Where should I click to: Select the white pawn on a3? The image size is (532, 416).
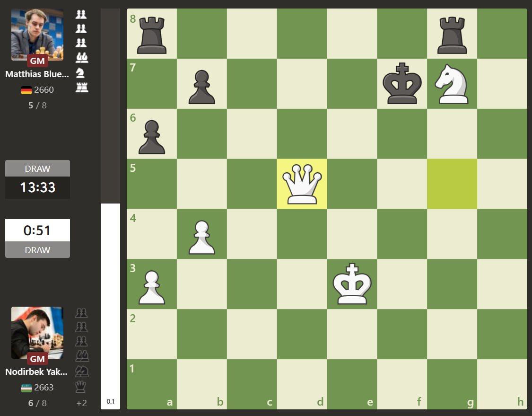tap(152, 287)
